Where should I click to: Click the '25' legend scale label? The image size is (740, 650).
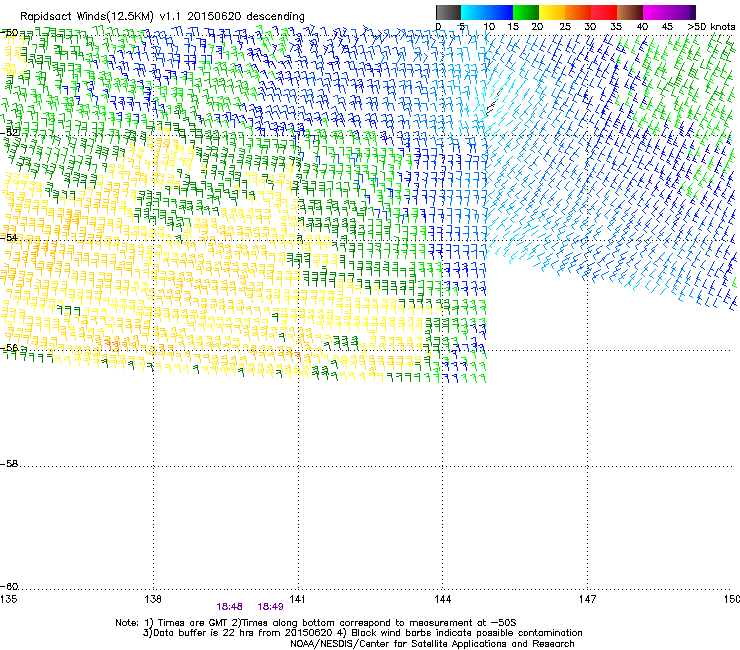click(x=565, y=27)
